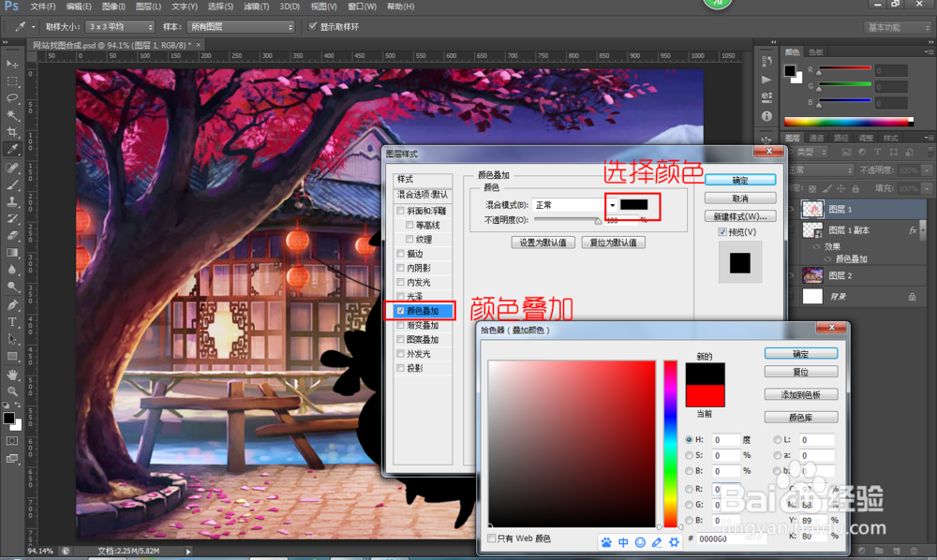Viewport: 937px width, 560px height.
Task: Click 添加到色板 button
Action: coord(801,394)
